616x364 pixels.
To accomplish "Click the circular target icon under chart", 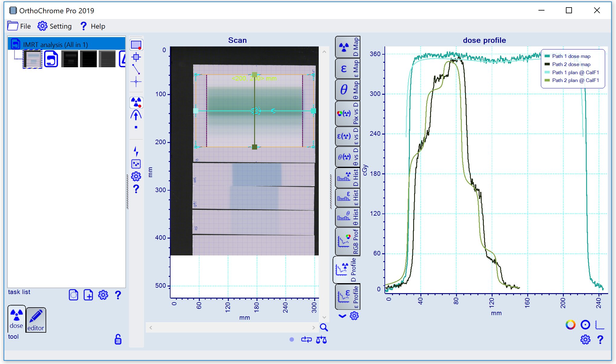I will pos(585,325).
